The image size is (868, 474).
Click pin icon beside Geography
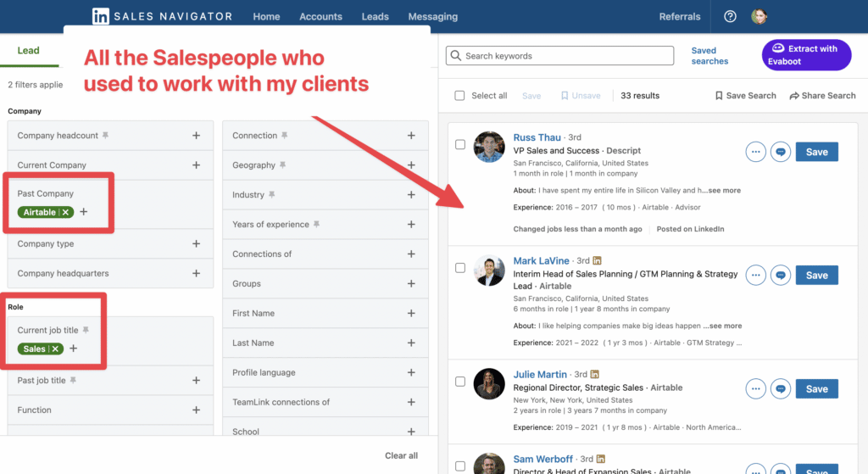282,165
